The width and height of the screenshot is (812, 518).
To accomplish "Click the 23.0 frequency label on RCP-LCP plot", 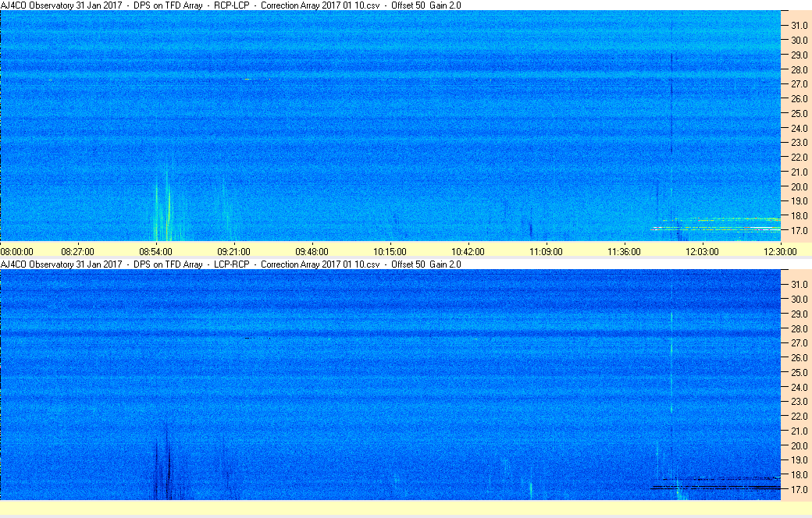I will (x=799, y=142).
